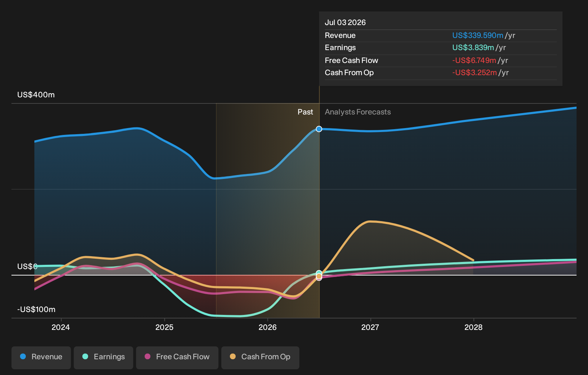Click the 2024 x-axis label
Screen dimensions: 588x375
(x=61, y=327)
